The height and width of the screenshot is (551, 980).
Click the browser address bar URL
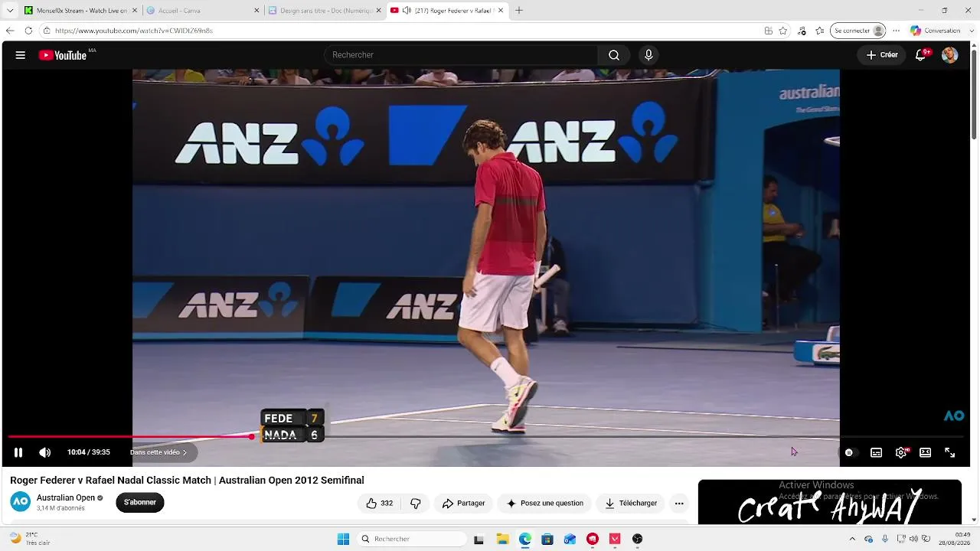point(134,31)
